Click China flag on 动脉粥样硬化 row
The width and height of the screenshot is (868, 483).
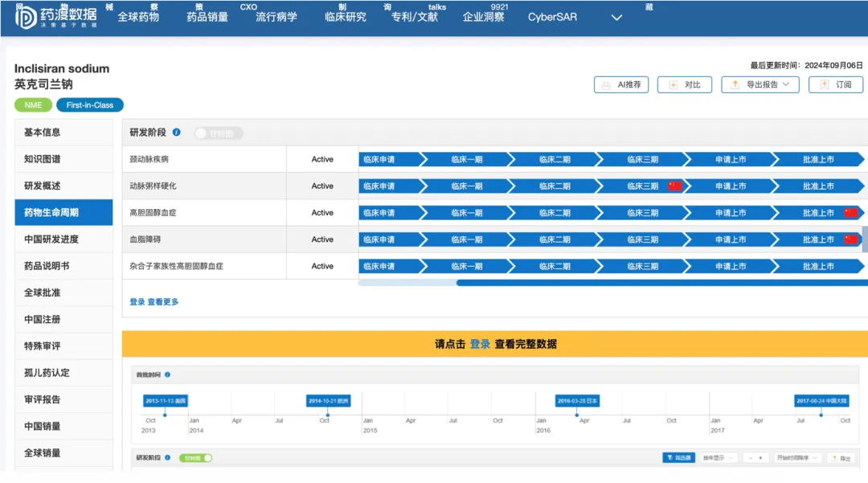point(674,186)
